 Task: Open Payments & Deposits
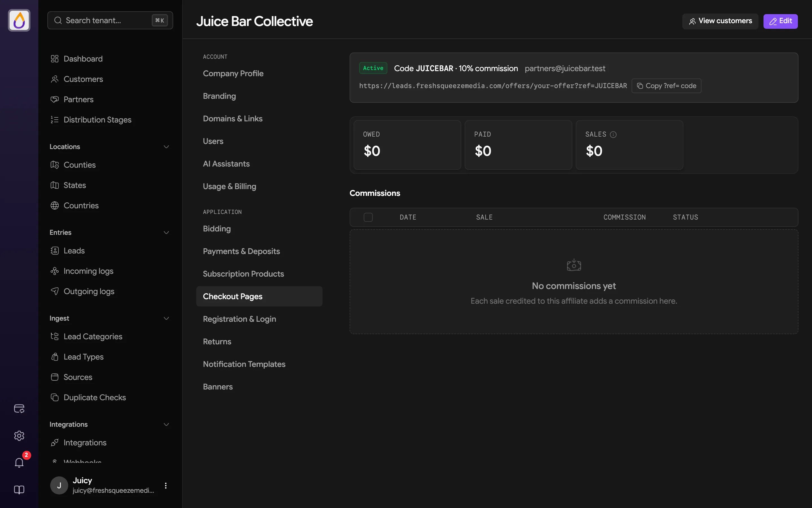point(259,251)
